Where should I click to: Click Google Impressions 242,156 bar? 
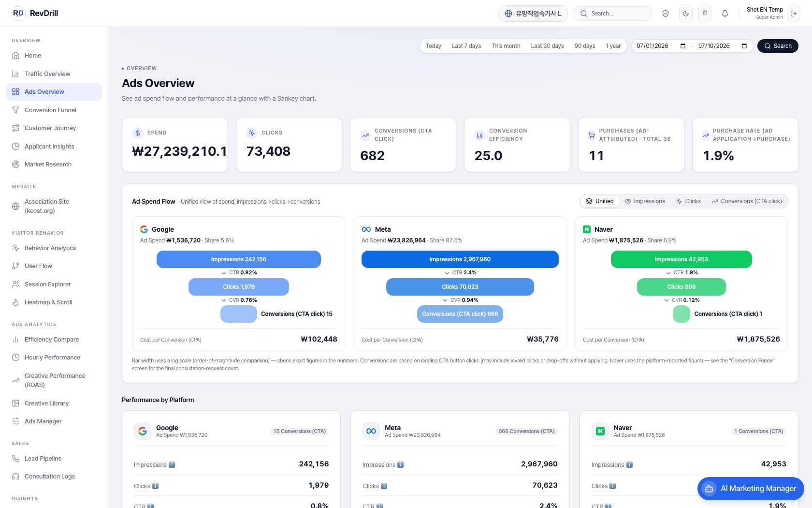[x=239, y=259]
